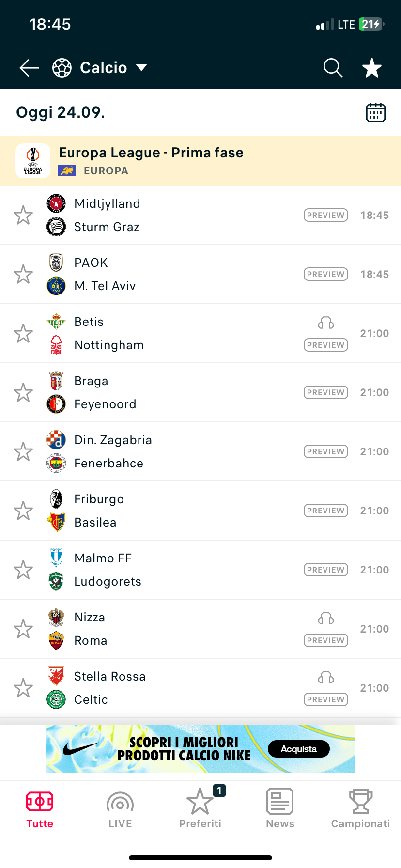Toggle favorite star for Friburgo–Basilea
Screen dimensions: 401x868
pos(23,511)
